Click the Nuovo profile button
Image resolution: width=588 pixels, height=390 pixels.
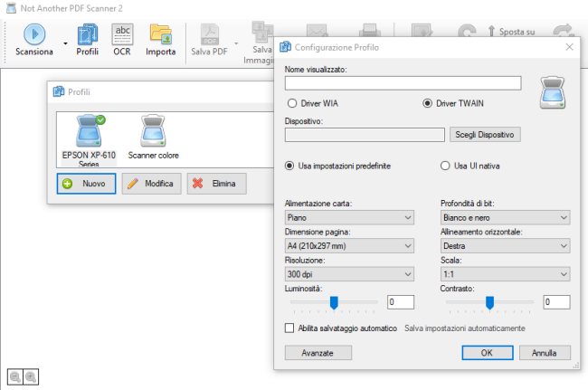click(86, 184)
